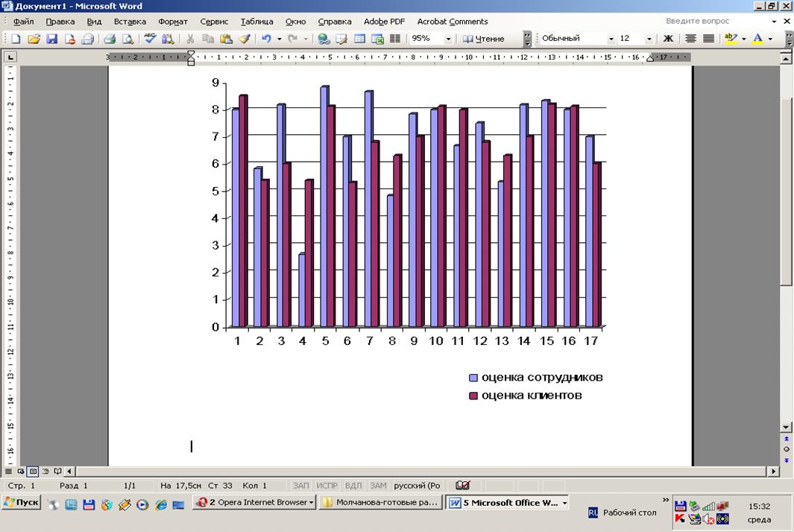Open the Таблица menu
The width and height of the screenshot is (794, 532).
tap(256, 22)
